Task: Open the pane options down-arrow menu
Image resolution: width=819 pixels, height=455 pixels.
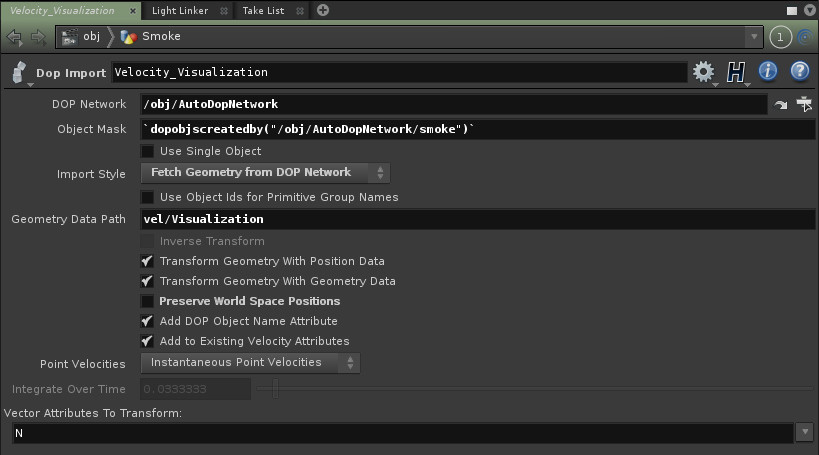Action: click(810, 10)
